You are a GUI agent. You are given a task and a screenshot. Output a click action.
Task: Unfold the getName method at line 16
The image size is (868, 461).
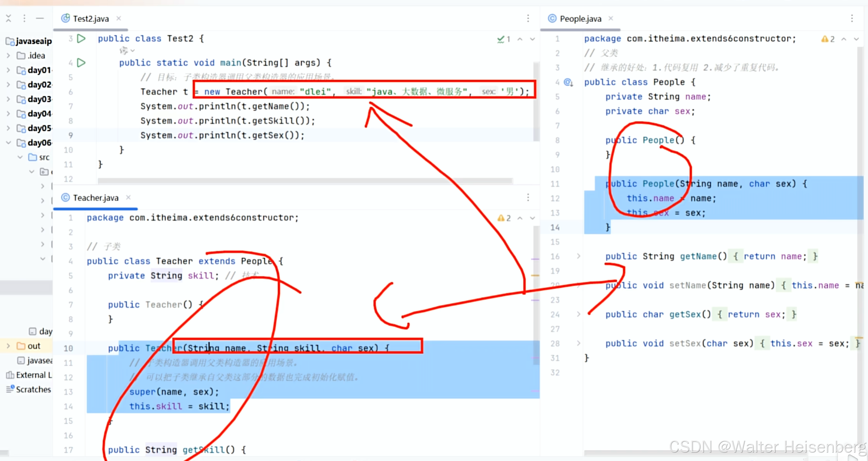tap(579, 256)
